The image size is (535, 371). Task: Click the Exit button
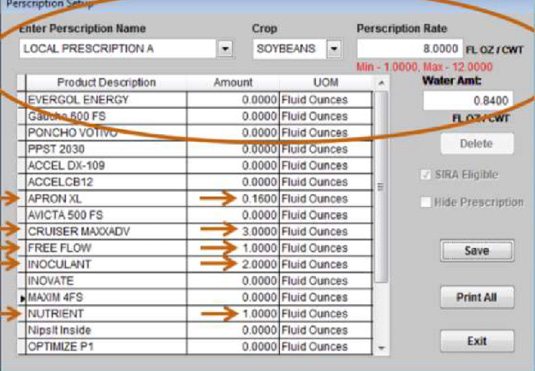click(477, 341)
